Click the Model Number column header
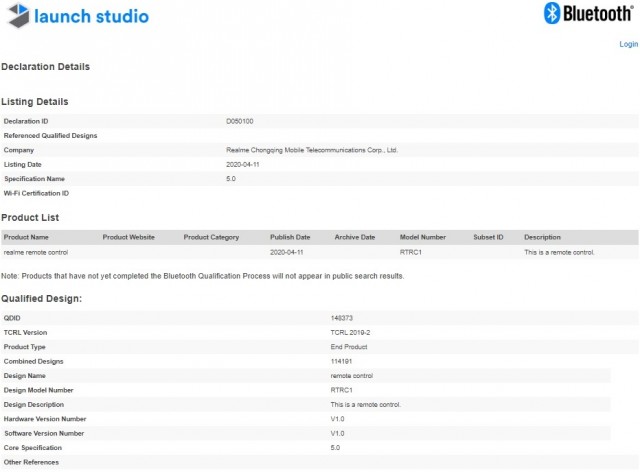640x472 pixels. (x=423, y=237)
